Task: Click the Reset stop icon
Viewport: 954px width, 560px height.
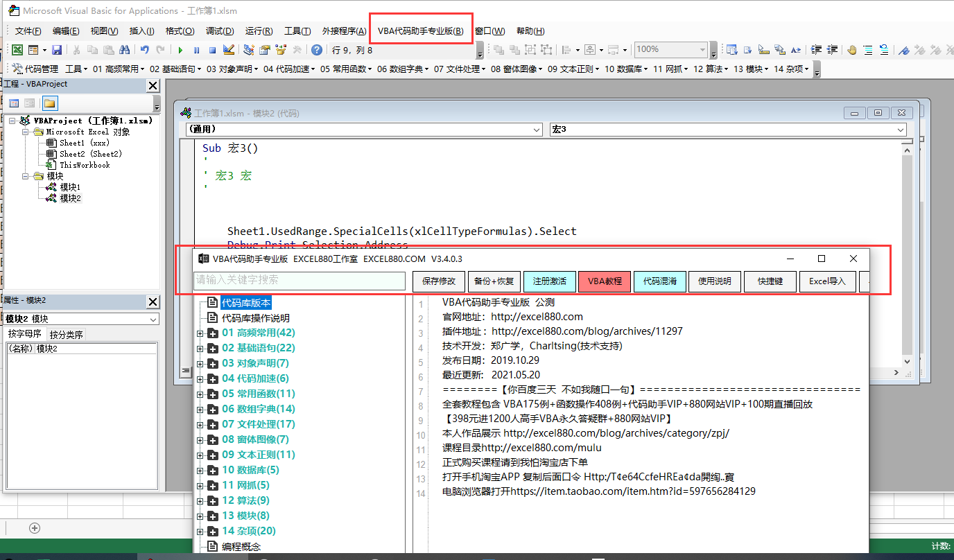Action: (212, 50)
